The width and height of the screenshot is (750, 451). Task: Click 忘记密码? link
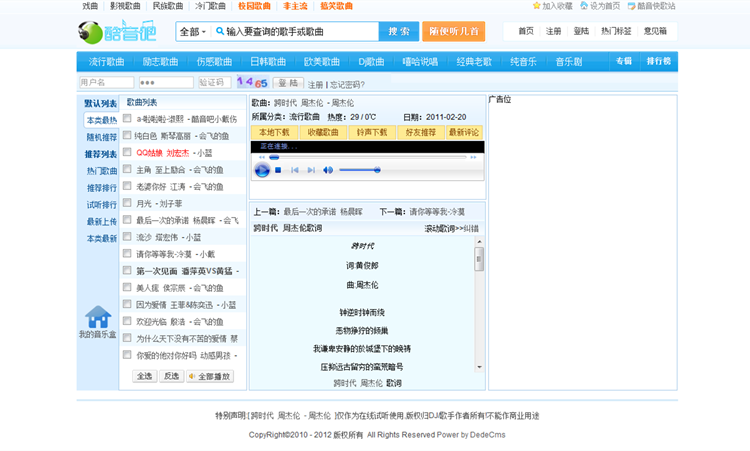click(347, 85)
